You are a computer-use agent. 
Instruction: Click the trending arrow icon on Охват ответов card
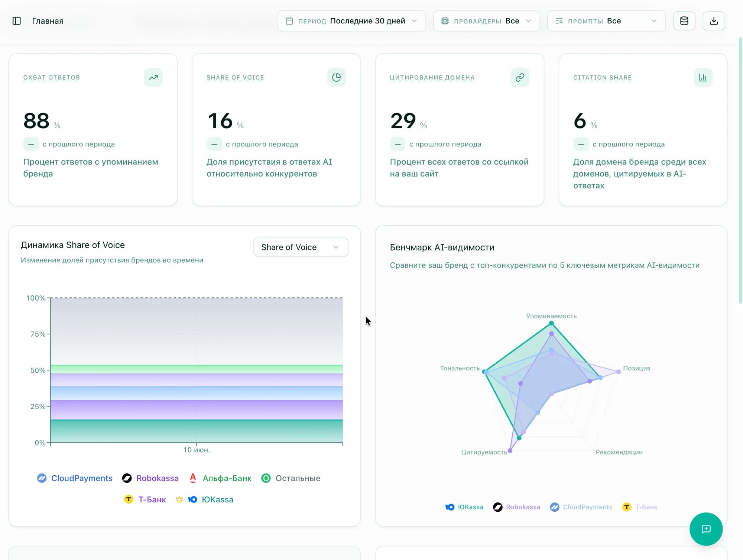tap(153, 77)
